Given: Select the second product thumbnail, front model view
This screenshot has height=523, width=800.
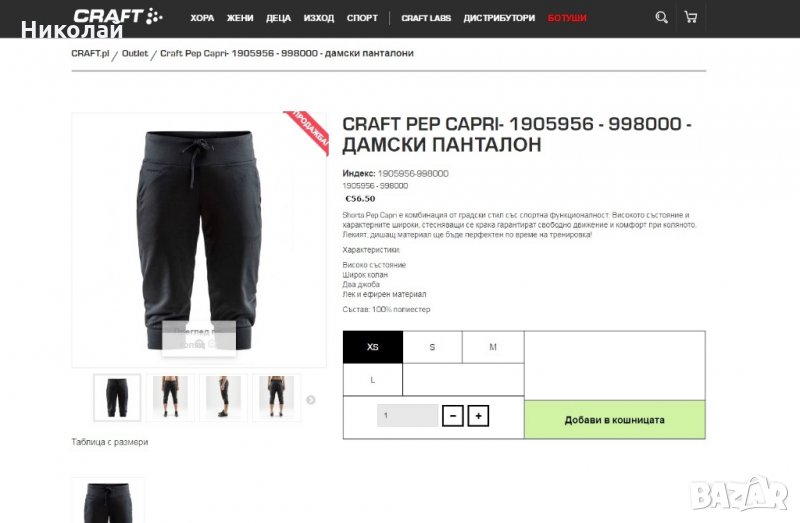Looking at the screenshot, I should pyautogui.click(x=170, y=397).
